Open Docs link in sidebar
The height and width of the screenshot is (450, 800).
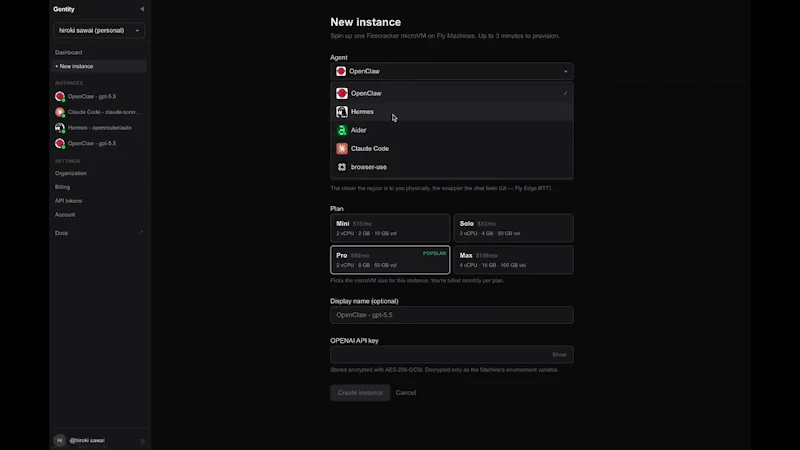[61, 233]
